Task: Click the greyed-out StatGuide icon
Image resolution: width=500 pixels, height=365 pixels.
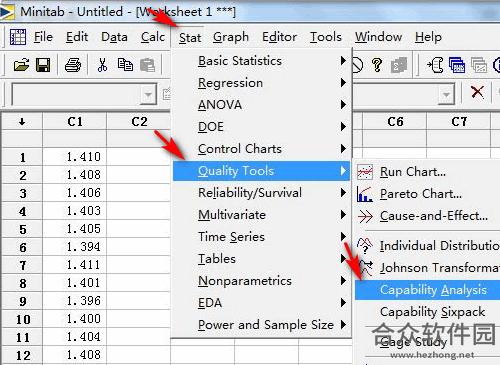Action: click(399, 65)
